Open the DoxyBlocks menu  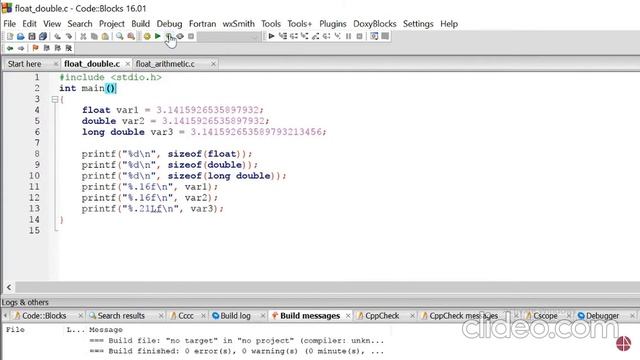(375, 24)
